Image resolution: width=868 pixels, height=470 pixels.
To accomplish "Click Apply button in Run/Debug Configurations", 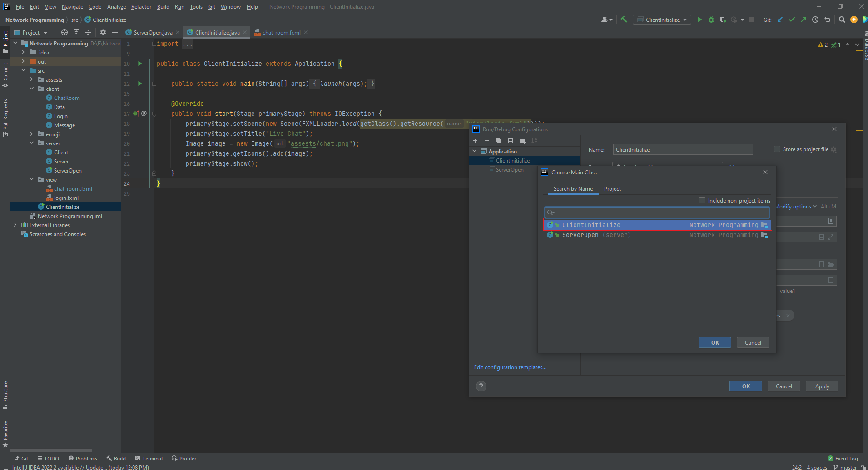I will [x=822, y=386].
